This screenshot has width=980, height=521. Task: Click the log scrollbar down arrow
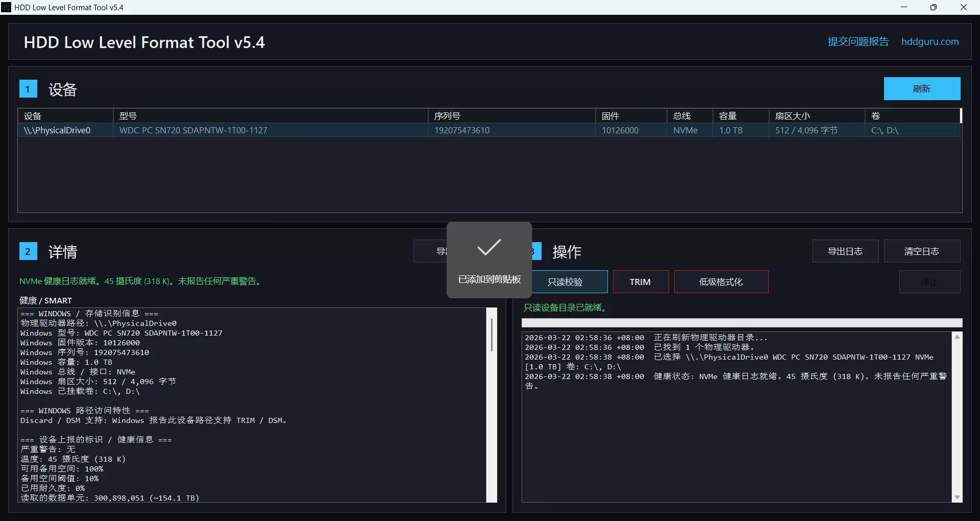pos(957,496)
